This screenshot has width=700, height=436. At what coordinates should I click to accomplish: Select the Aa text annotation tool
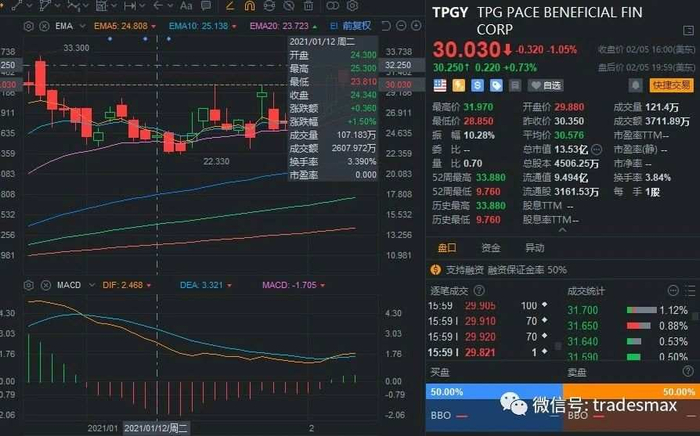pyautogui.click(x=186, y=5)
